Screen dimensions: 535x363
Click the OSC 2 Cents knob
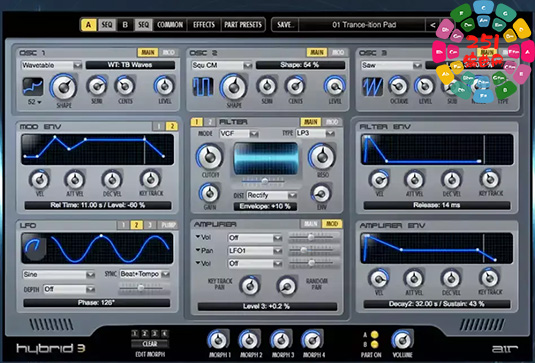click(x=295, y=86)
